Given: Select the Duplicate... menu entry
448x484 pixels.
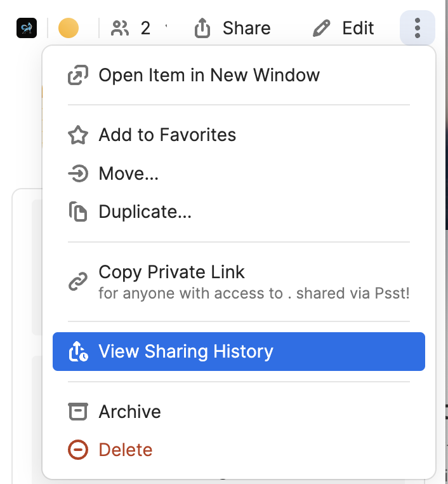Looking at the screenshot, I should coord(145,212).
